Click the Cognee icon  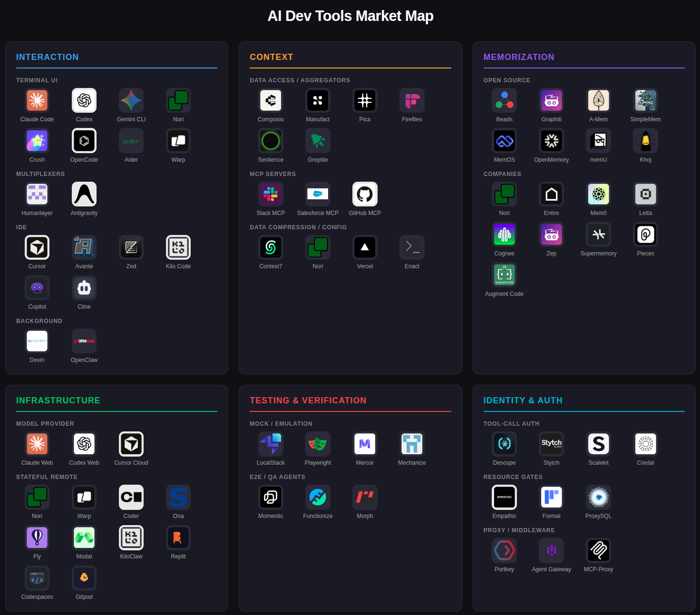tap(505, 234)
